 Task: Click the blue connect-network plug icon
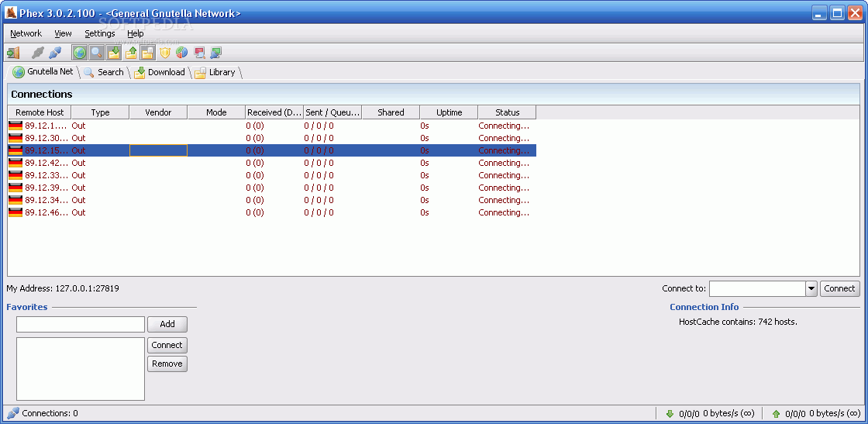click(x=54, y=53)
